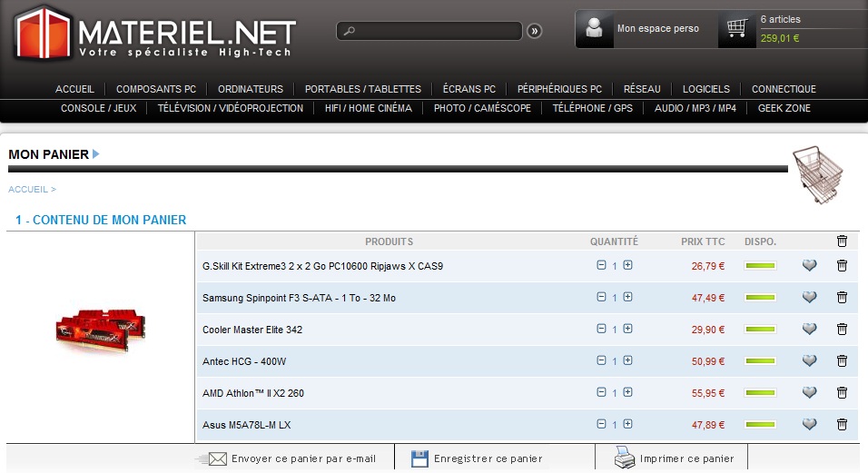Click the printer icon
Image resolution: width=868 pixels, height=473 pixels.
click(x=625, y=458)
